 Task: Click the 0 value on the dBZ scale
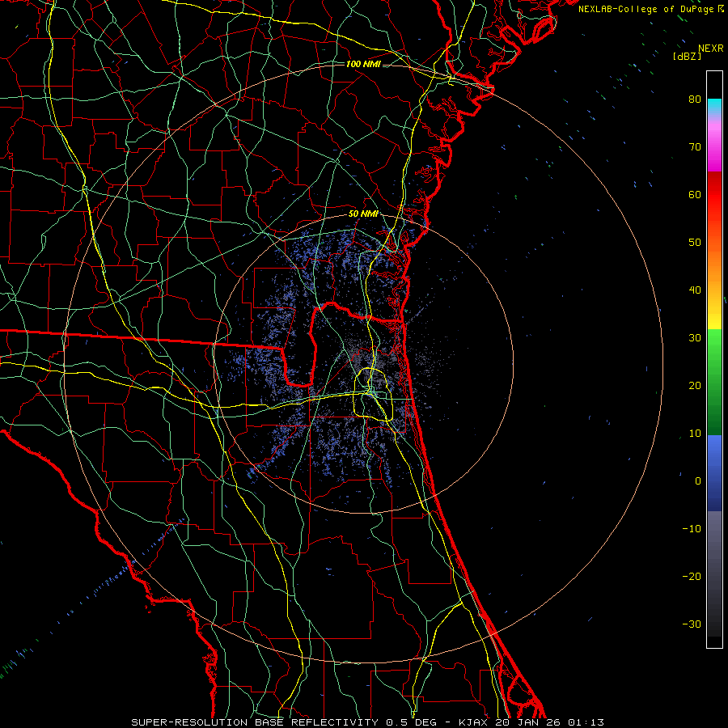[x=698, y=481]
